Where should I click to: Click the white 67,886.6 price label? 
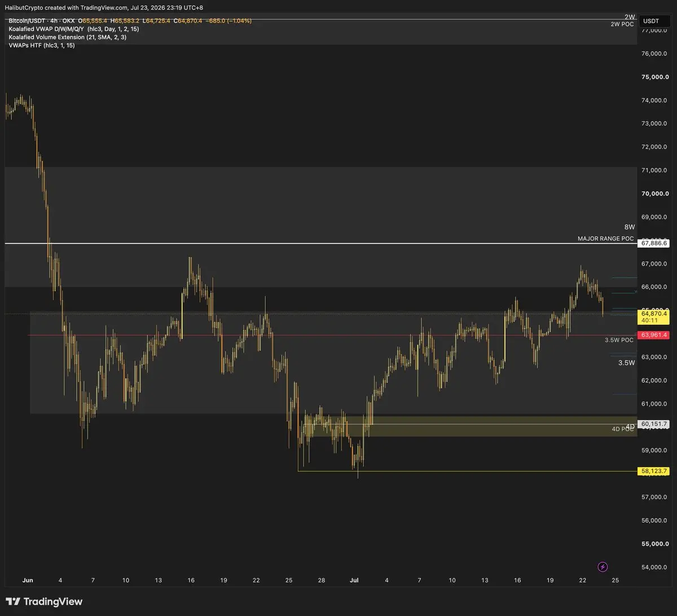click(x=653, y=243)
